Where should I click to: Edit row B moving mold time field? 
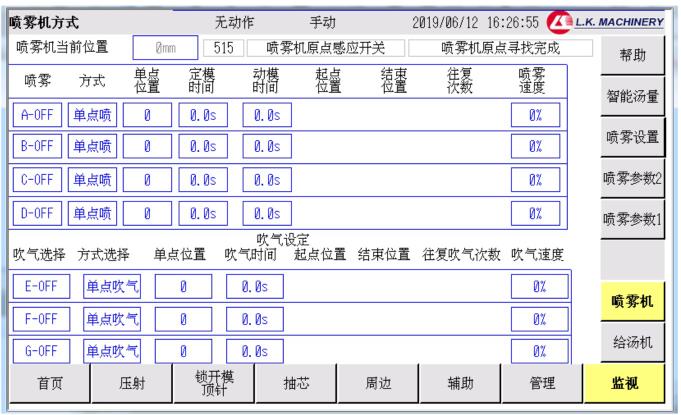click(x=267, y=146)
